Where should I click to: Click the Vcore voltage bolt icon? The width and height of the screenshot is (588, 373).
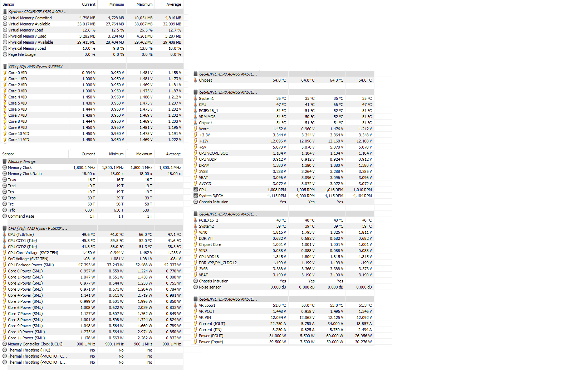click(x=196, y=129)
